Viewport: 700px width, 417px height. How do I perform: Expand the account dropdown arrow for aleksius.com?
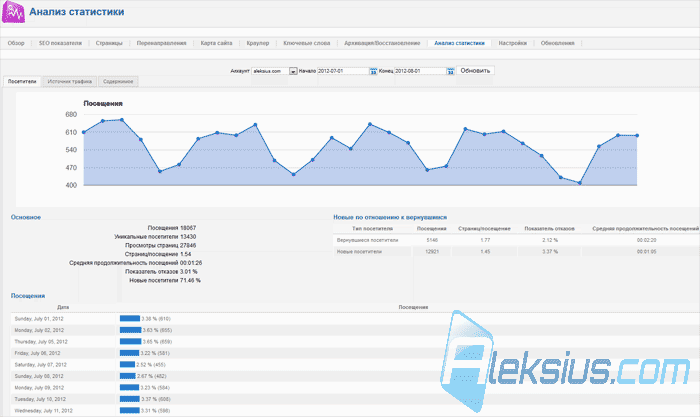(x=293, y=71)
